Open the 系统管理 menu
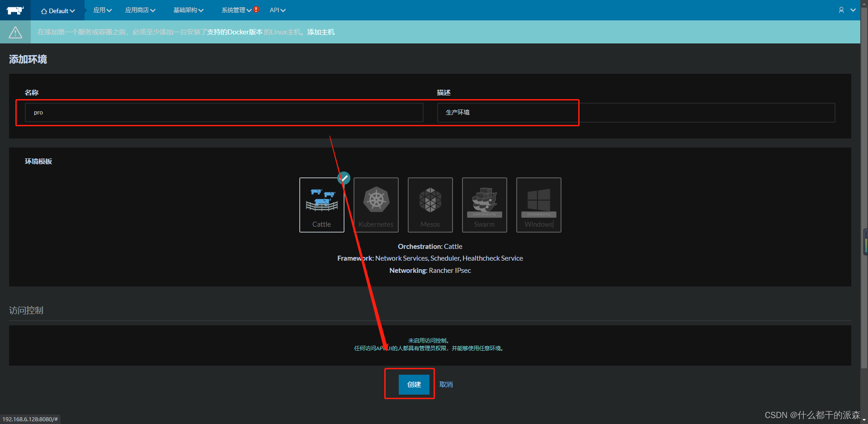 (236, 10)
